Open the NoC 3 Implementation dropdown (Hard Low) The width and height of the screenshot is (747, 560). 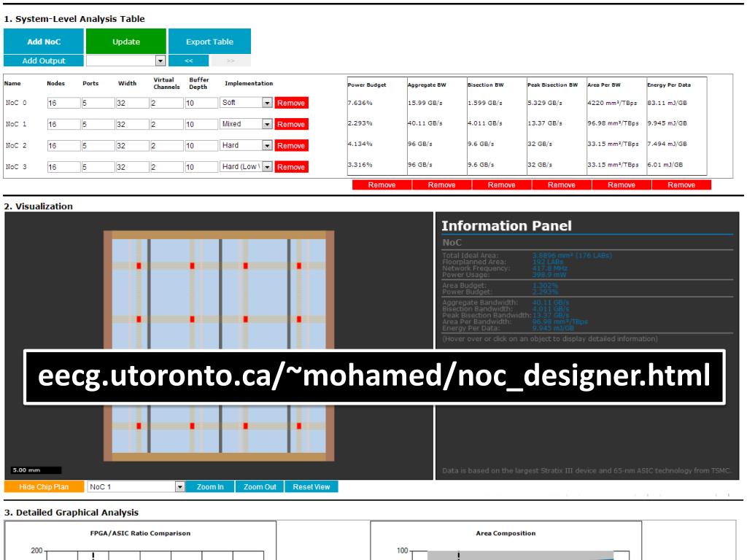pos(246,167)
